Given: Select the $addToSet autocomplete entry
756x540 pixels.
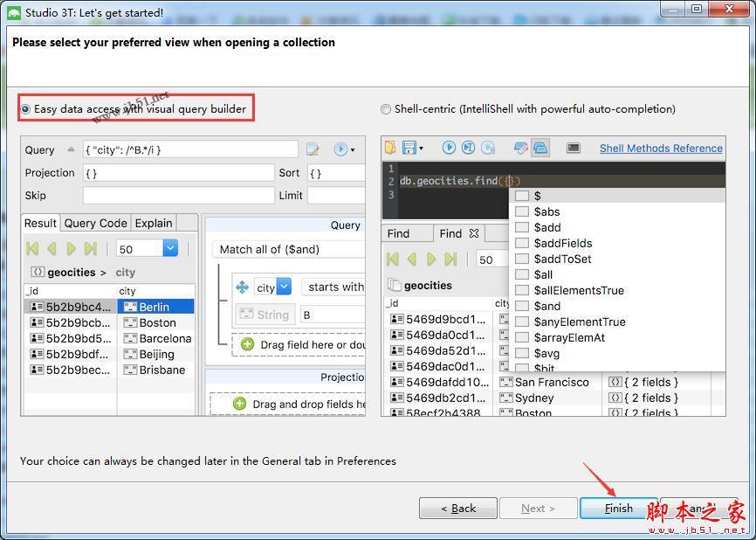Looking at the screenshot, I should click(x=617, y=259).
